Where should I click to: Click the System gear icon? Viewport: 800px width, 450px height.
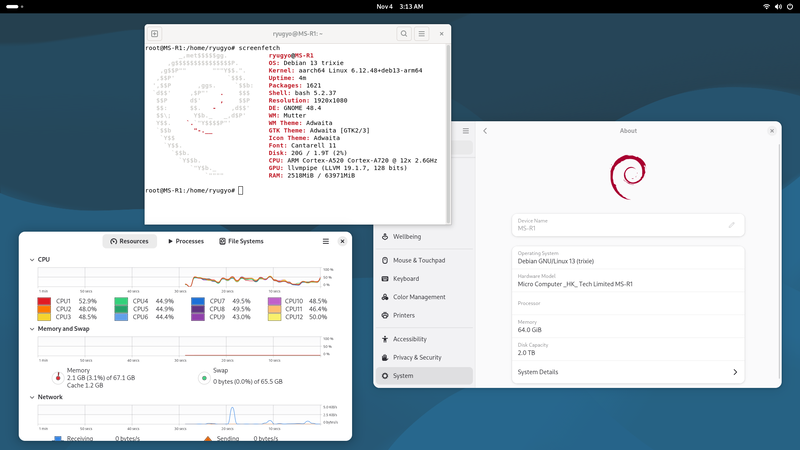(385, 376)
